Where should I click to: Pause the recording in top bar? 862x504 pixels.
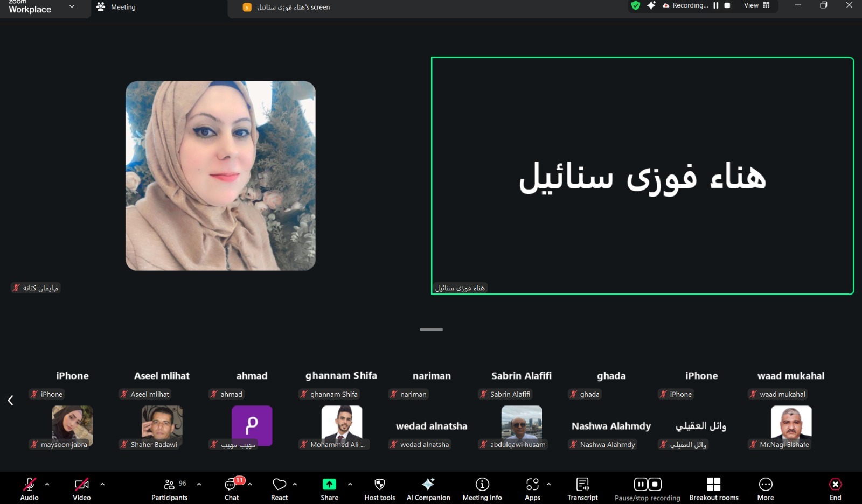[x=716, y=5]
